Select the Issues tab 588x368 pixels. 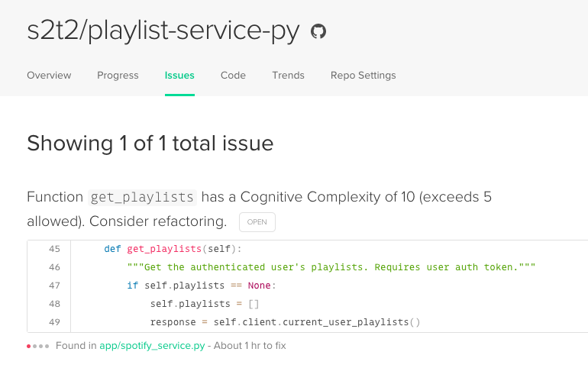coord(179,76)
